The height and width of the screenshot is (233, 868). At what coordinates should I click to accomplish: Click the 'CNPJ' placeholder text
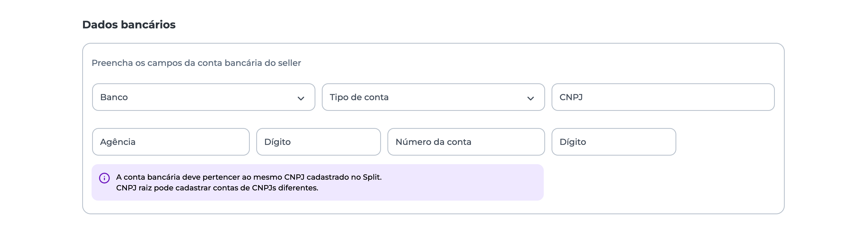(571, 97)
